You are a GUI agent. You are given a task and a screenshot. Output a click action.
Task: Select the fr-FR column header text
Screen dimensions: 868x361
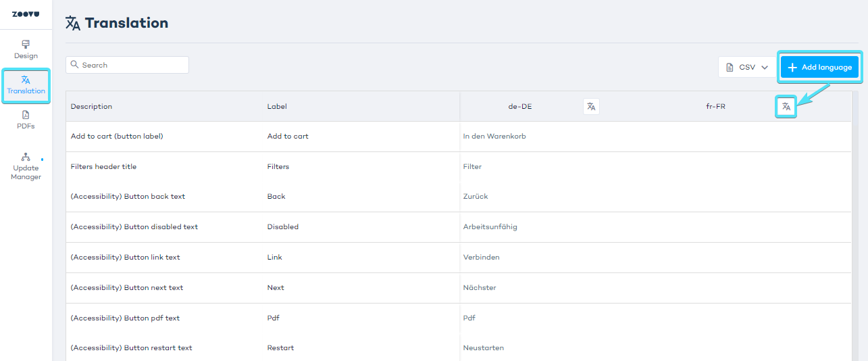pyautogui.click(x=715, y=106)
